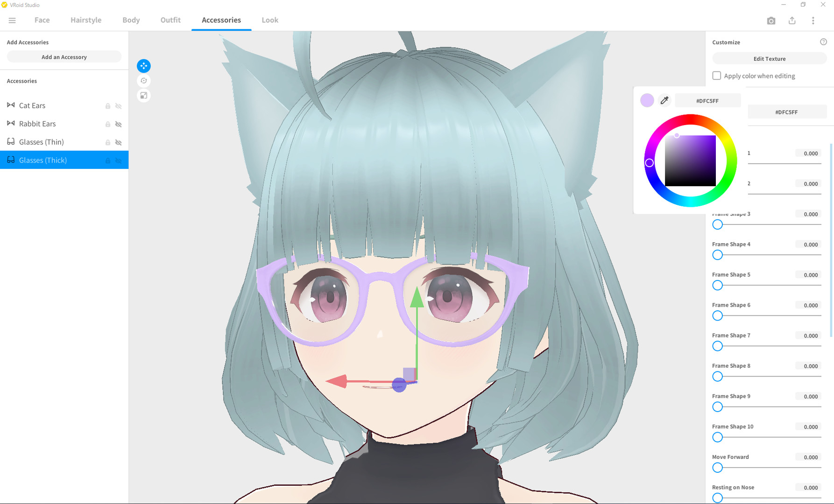
Task: Show the Rabbit Ears accessory
Action: pos(119,124)
